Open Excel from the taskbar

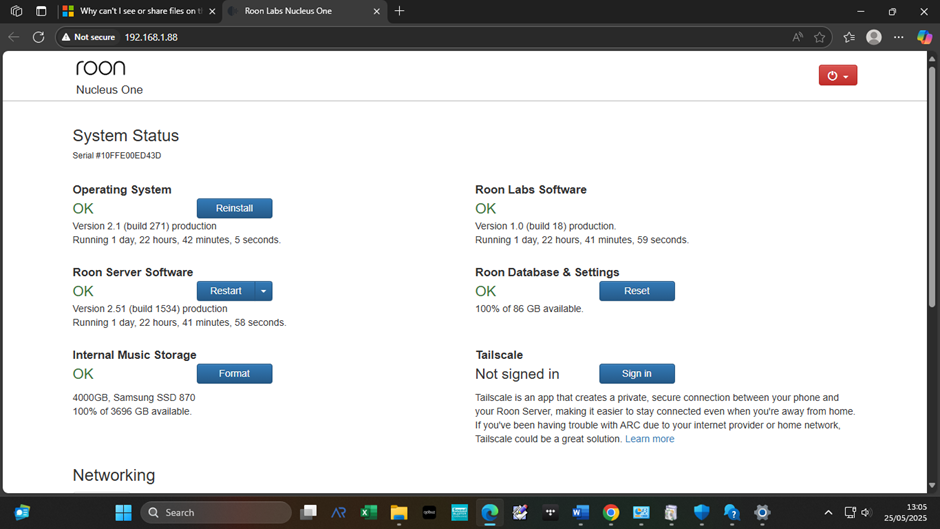pos(369,513)
